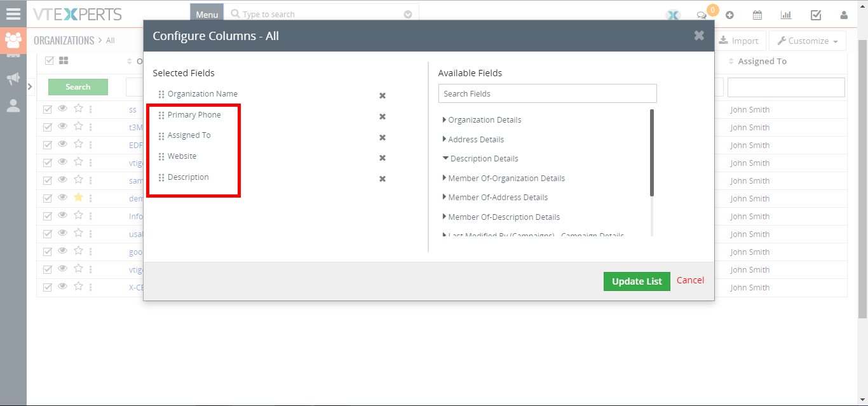
Task: Toggle the checkbox on the ss row
Action: [x=48, y=109]
